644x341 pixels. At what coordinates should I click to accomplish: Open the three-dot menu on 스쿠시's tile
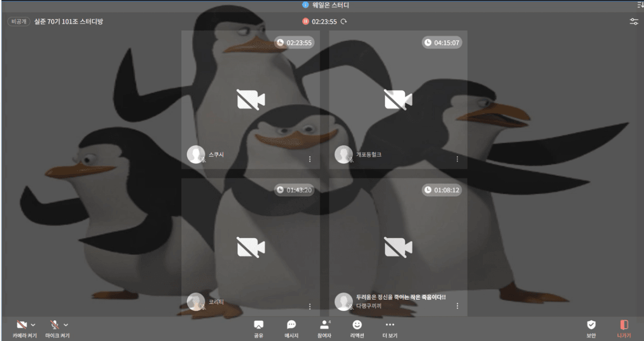(x=310, y=159)
